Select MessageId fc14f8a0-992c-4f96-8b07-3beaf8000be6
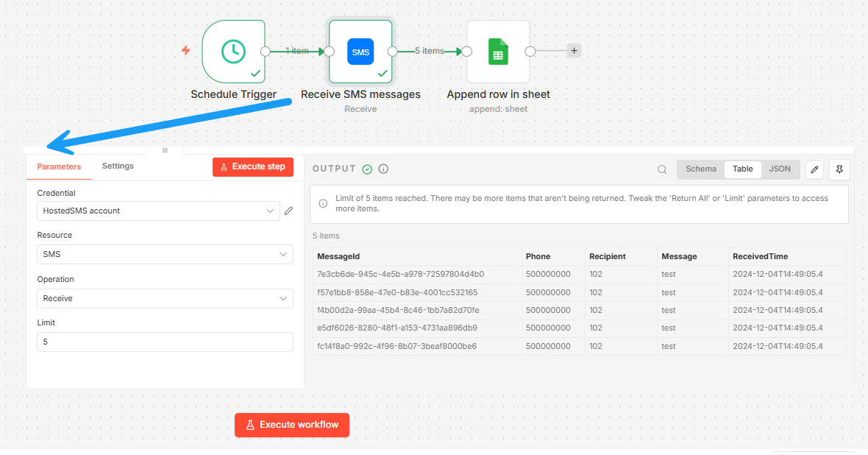Screen dimensions: 868x455 397,346
